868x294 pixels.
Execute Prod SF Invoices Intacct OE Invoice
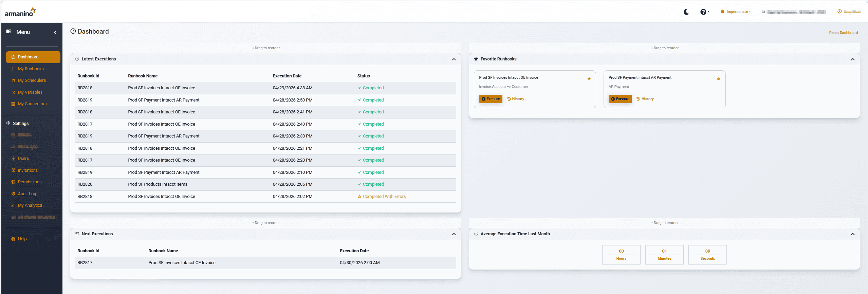[x=491, y=99]
